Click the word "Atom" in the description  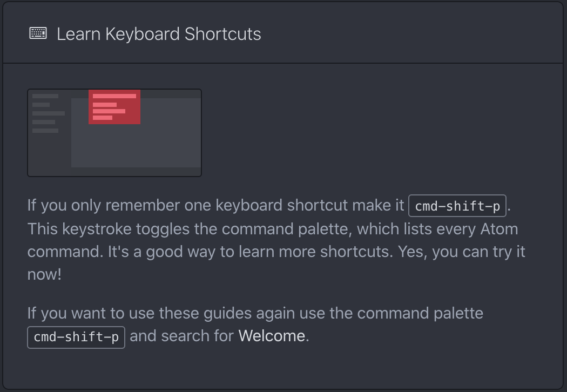pos(500,229)
